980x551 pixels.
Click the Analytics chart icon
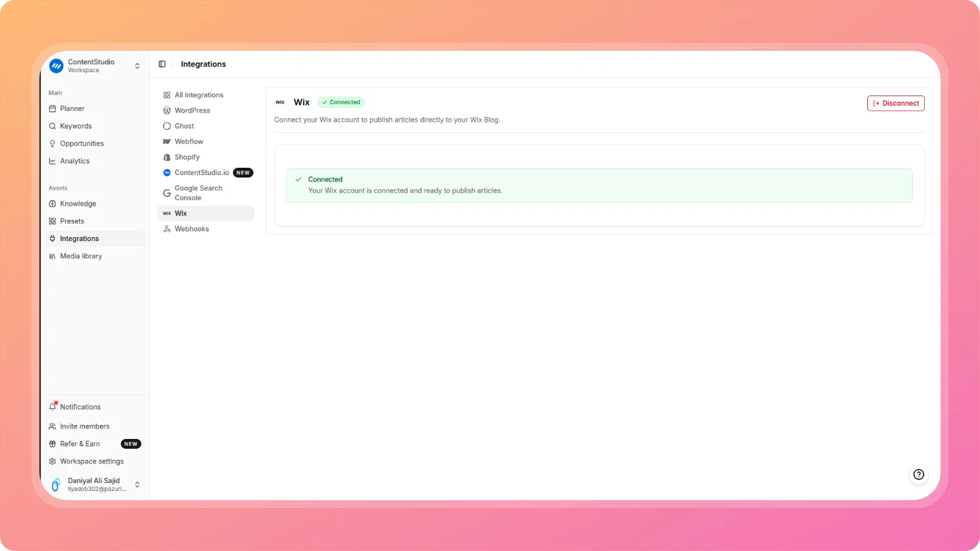53,161
